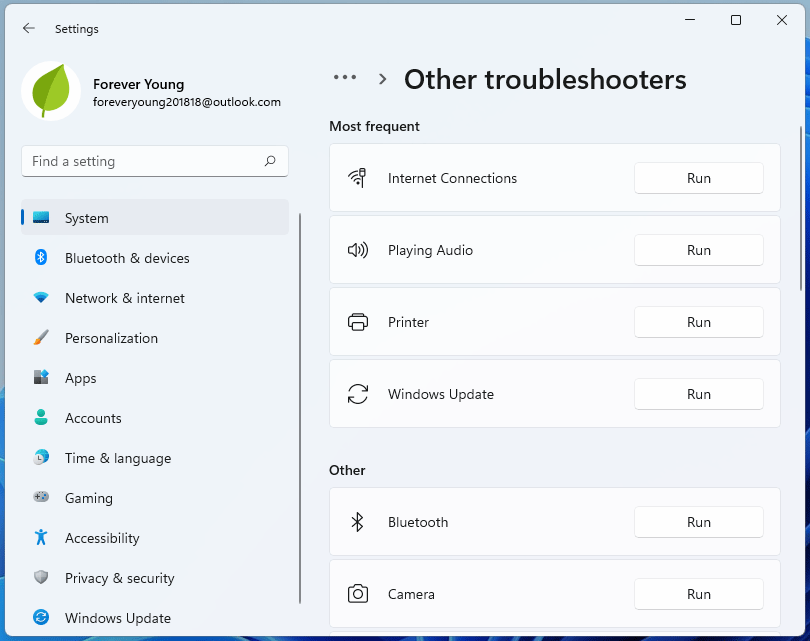Run the Bluetooth troubleshooter
The image size is (810, 641).
click(x=698, y=522)
